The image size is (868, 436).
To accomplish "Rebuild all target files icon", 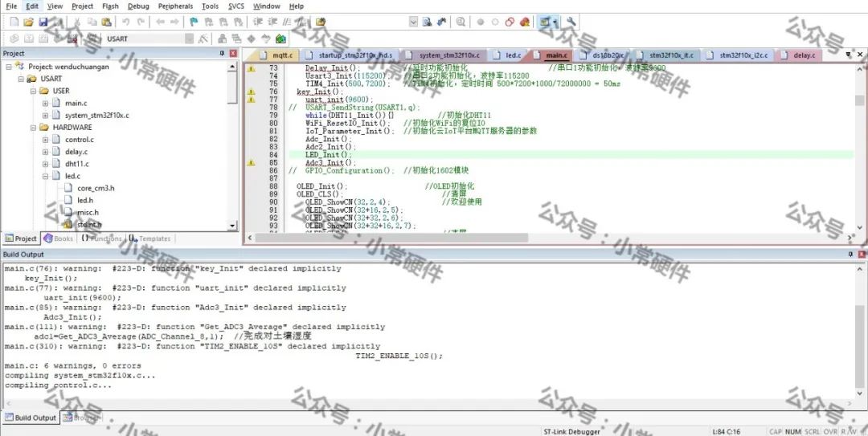I will pyautogui.click(x=43, y=39).
